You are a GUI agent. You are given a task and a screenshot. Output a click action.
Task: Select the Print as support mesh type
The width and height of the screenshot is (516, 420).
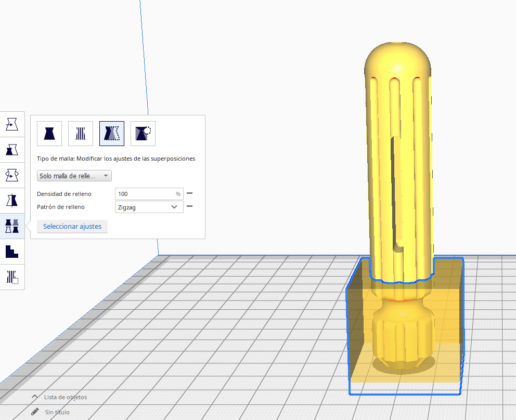pos(80,134)
